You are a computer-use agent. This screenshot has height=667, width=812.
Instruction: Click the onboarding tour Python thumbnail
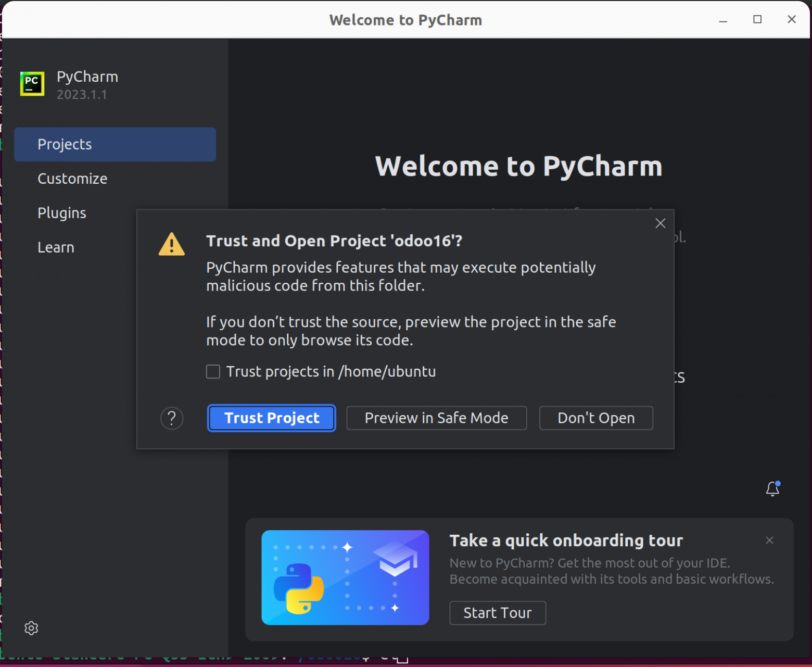(x=345, y=577)
